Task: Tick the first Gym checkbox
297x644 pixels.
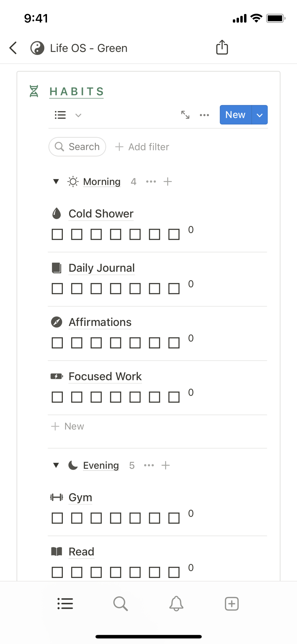Action: coord(57,518)
